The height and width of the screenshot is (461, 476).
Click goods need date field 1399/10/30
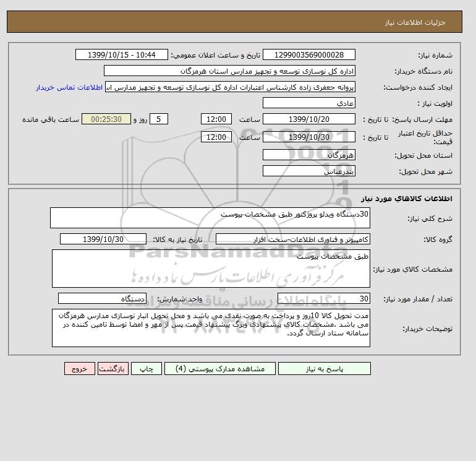[x=103, y=239]
